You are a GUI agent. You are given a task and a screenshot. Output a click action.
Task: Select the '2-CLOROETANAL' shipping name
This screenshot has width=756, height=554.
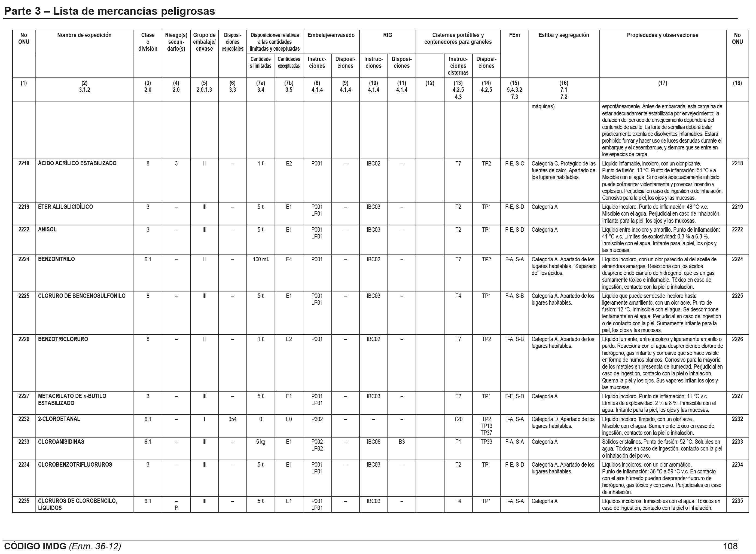[x=59, y=419]
